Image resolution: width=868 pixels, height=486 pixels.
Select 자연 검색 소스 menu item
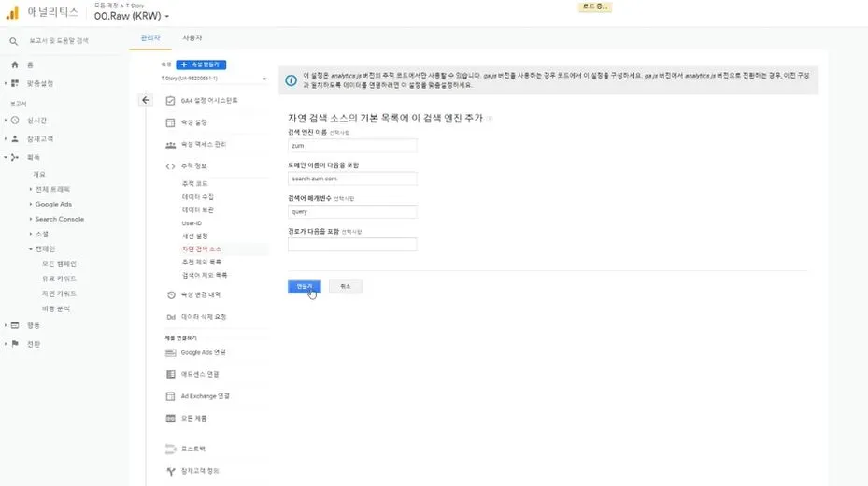202,250
